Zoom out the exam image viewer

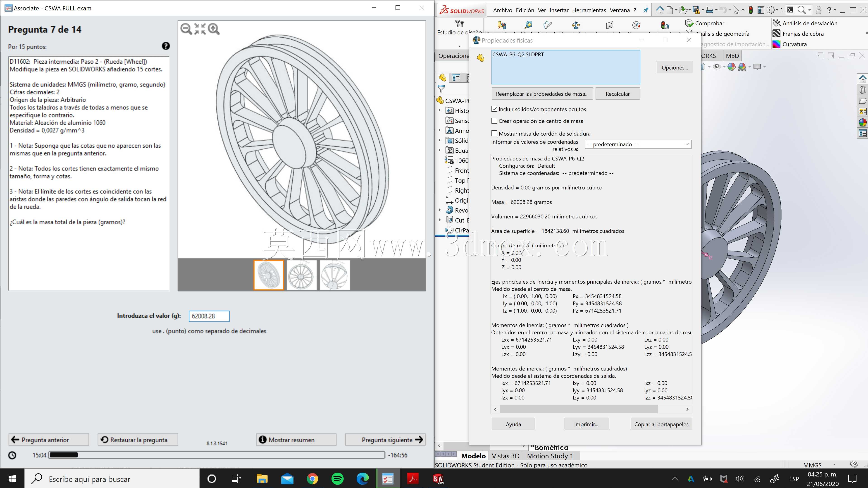tap(186, 29)
